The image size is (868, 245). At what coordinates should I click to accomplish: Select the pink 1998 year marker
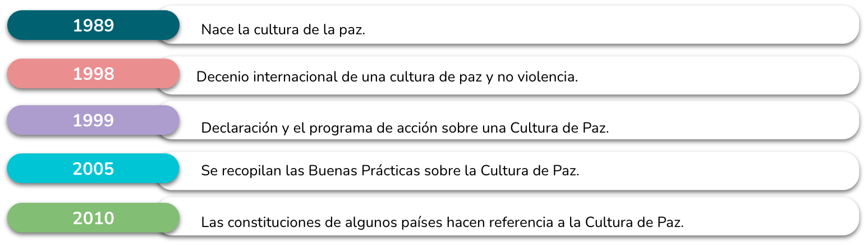point(93,74)
